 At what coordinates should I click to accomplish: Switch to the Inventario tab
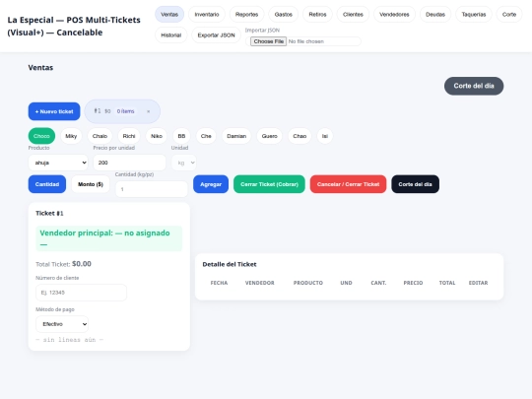[207, 14]
